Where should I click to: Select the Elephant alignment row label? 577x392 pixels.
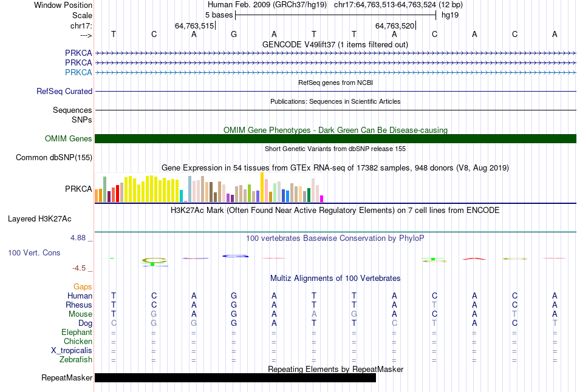77,332
